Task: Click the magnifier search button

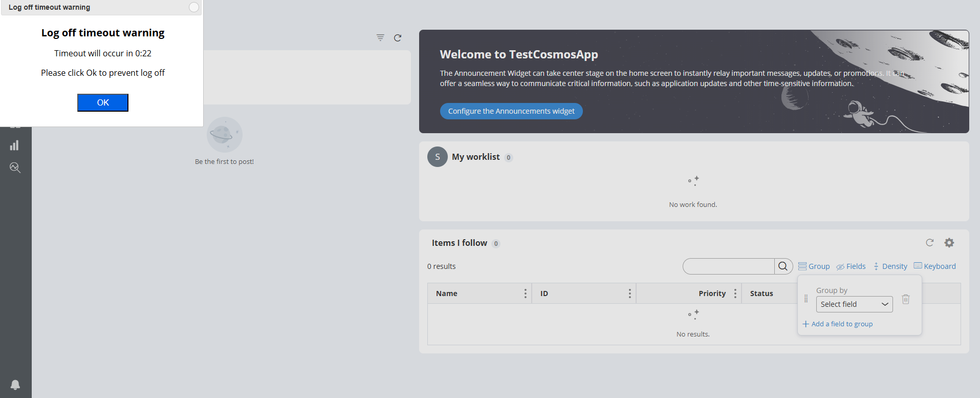Action: (x=783, y=266)
